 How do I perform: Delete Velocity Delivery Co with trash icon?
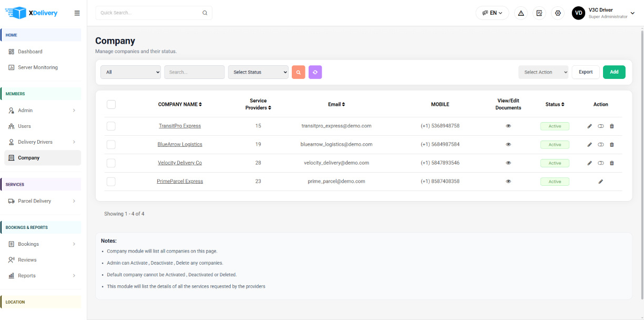tap(612, 163)
